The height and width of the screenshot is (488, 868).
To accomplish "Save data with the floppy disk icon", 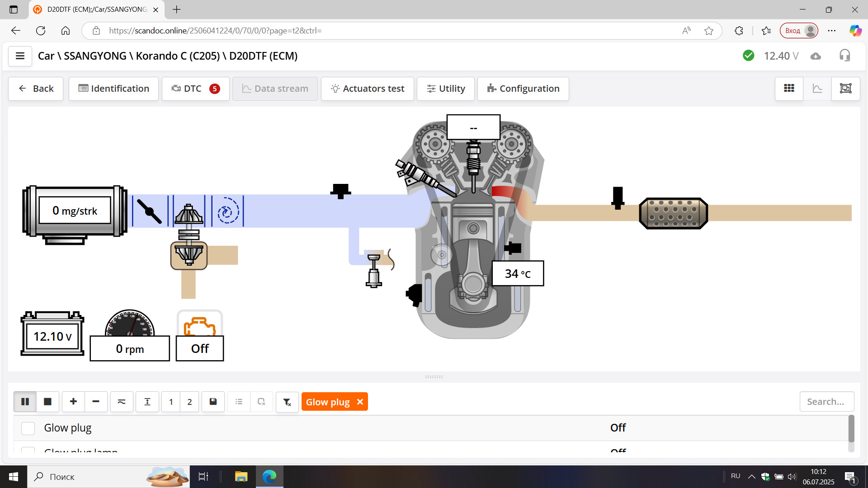I will [x=213, y=402].
